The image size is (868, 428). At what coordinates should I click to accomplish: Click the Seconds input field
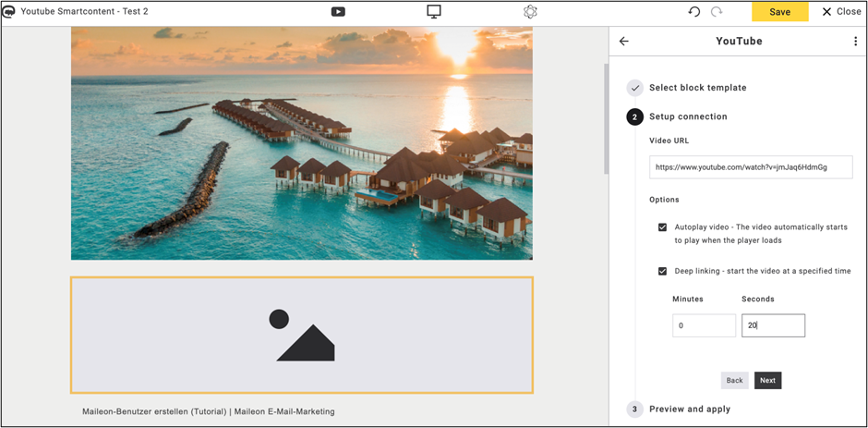tap(773, 325)
